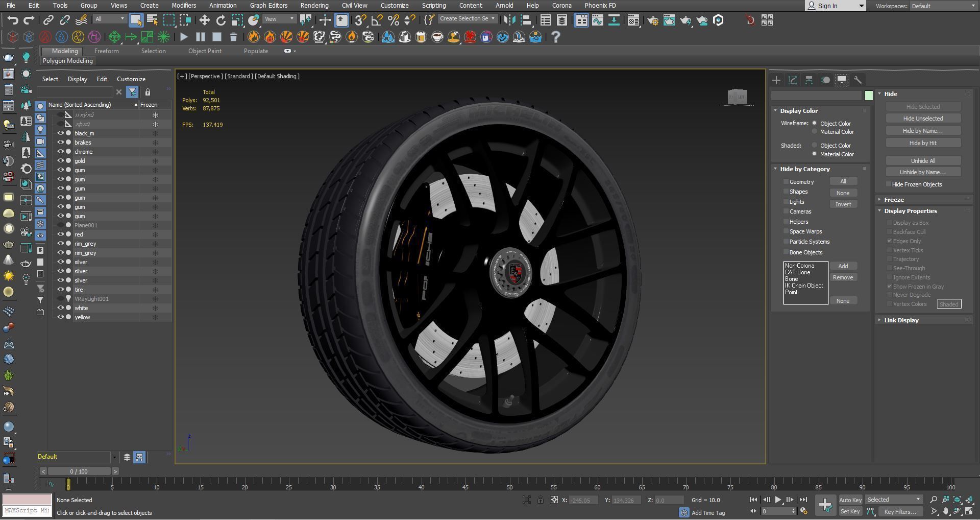Toggle the scene explorer filter funnel icon
The width and height of the screenshot is (980, 520).
132,92
